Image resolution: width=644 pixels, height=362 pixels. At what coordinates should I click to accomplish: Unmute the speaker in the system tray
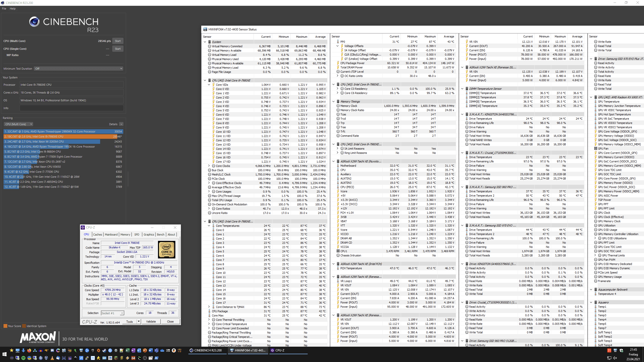(615, 358)
